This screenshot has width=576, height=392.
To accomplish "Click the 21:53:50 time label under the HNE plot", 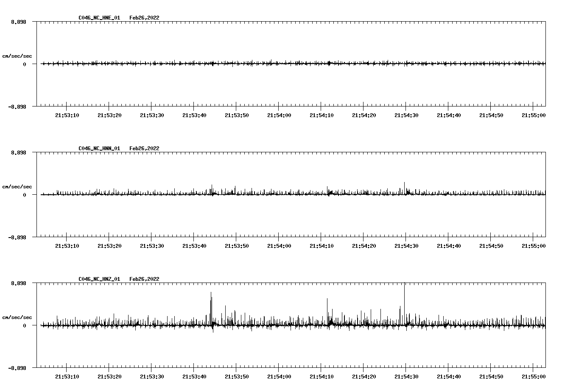I will [237, 115].
